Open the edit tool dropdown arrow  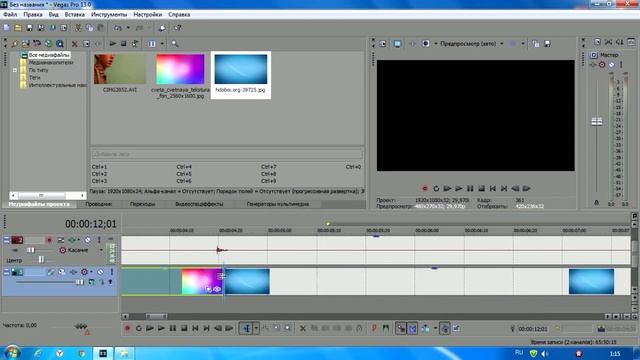pos(256,328)
